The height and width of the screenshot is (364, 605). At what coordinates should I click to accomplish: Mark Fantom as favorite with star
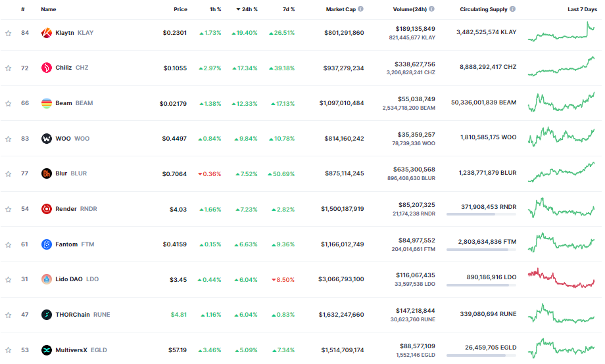pos(8,244)
